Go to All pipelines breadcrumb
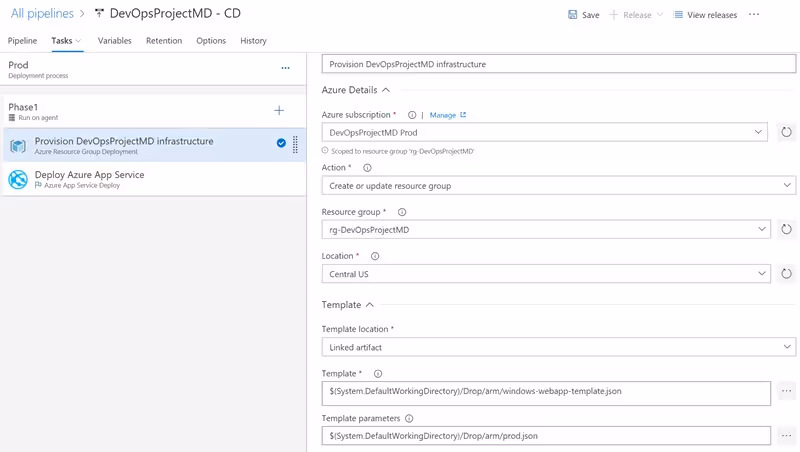 pos(42,14)
